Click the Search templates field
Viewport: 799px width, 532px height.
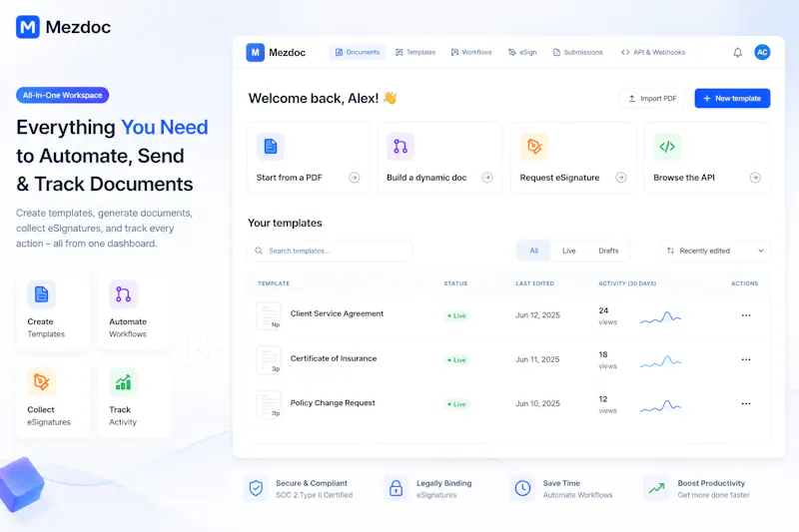click(x=330, y=251)
